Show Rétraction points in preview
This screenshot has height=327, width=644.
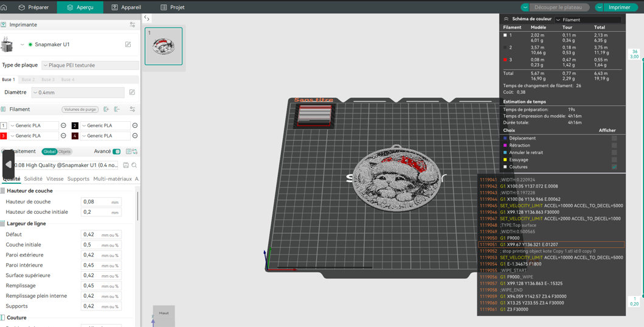point(614,145)
